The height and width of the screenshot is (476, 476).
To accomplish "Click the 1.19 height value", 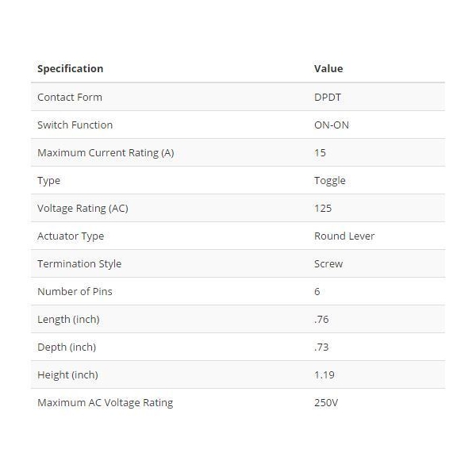I will (x=323, y=374).
